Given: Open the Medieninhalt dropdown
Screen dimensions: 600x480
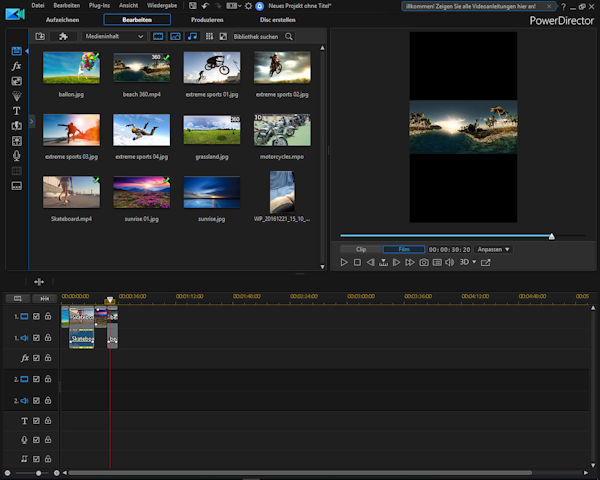Looking at the screenshot, I should pos(114,36).
